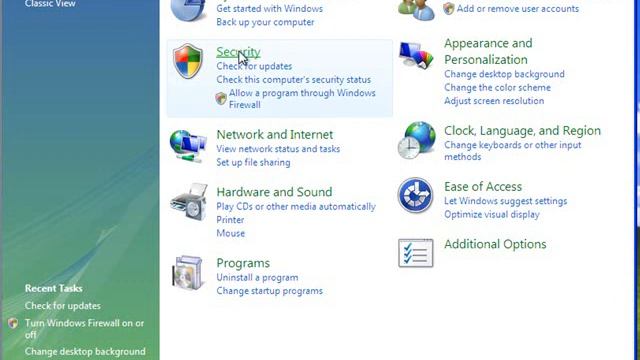Click the Security shield icon

(188, 61)
